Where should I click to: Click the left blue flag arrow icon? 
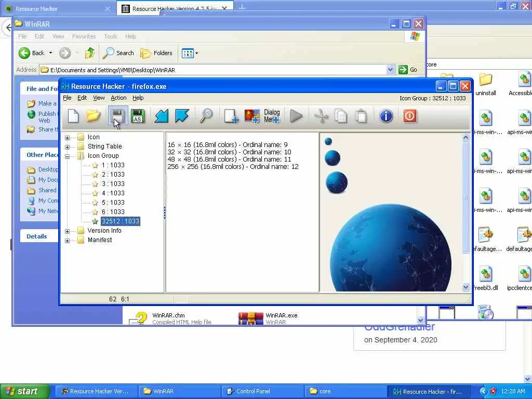162,116
